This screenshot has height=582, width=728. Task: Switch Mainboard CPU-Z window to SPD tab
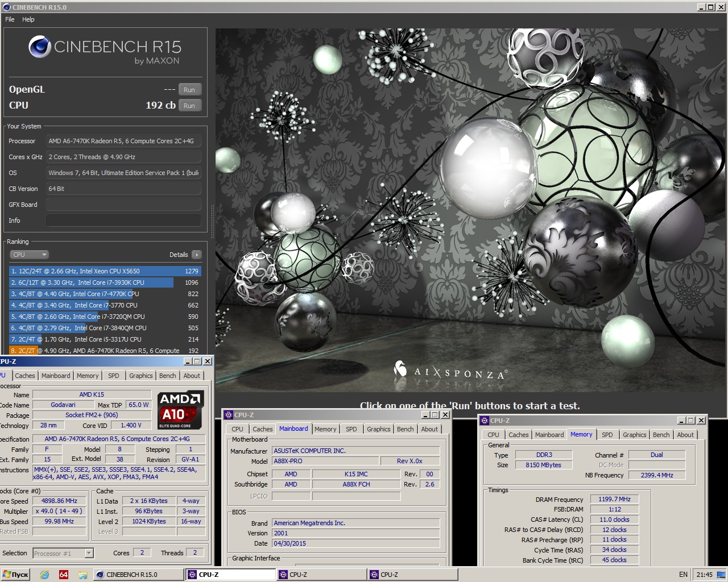(351, 429)
